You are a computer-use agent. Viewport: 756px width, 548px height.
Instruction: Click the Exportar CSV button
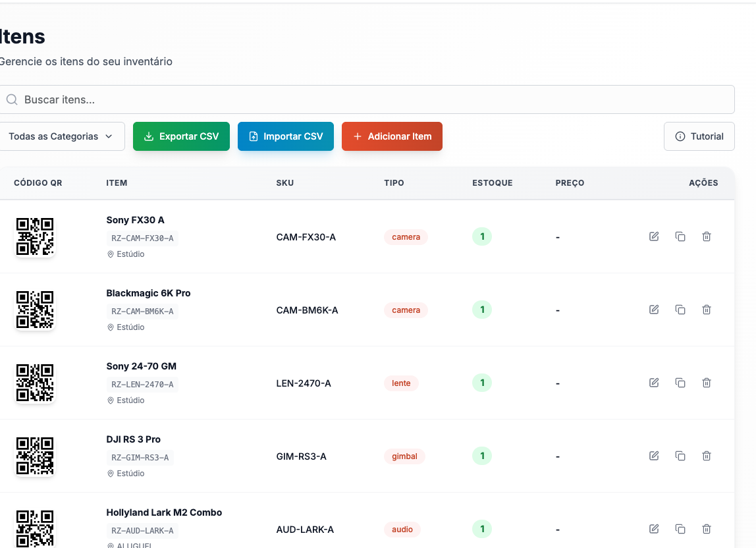[181, 136]
